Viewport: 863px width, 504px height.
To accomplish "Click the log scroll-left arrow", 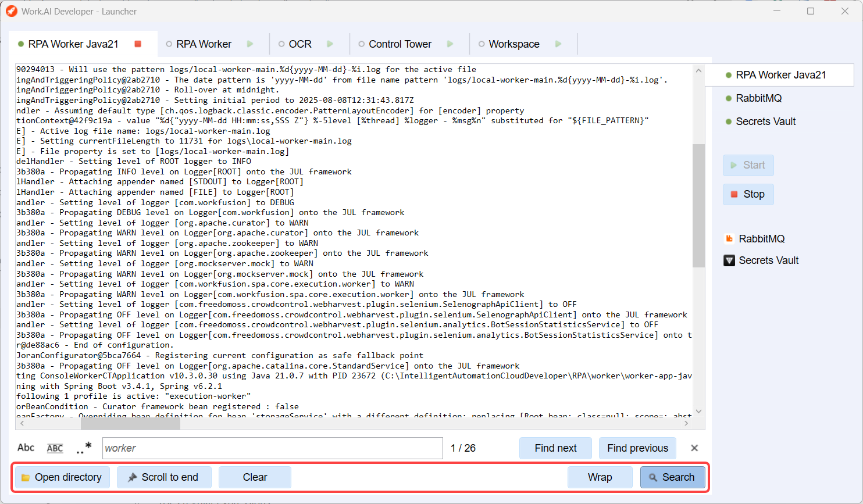I will (x=22, y=424).
